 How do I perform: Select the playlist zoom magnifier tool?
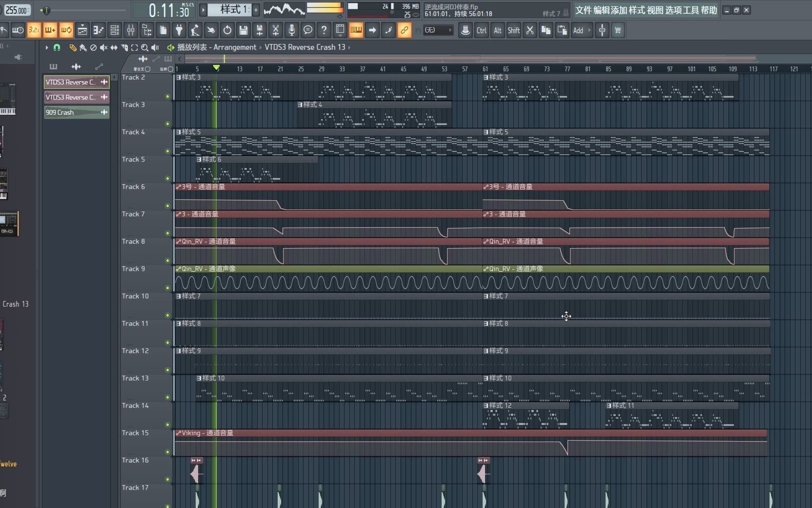coord(144,47)
